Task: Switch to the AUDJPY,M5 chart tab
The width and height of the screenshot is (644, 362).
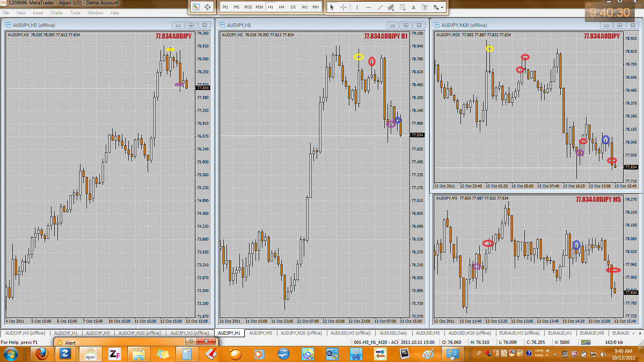Action: click(x=261, y=333)
